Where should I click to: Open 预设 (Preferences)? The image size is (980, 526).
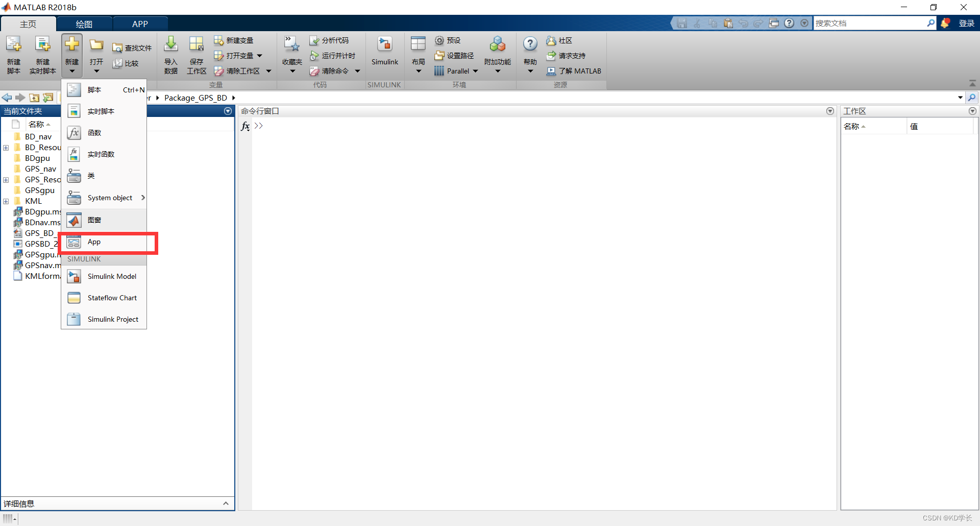tap(448, 40)
